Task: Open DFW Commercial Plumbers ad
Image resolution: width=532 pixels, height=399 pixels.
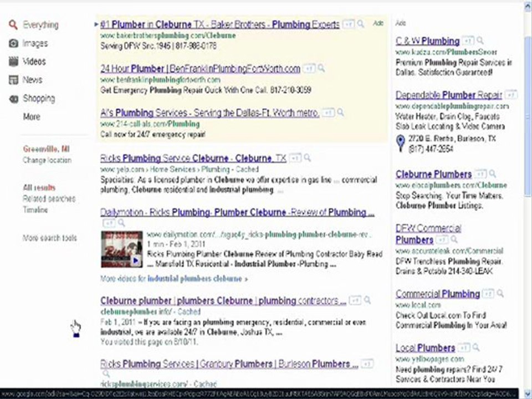Action: tap(428, 234)
